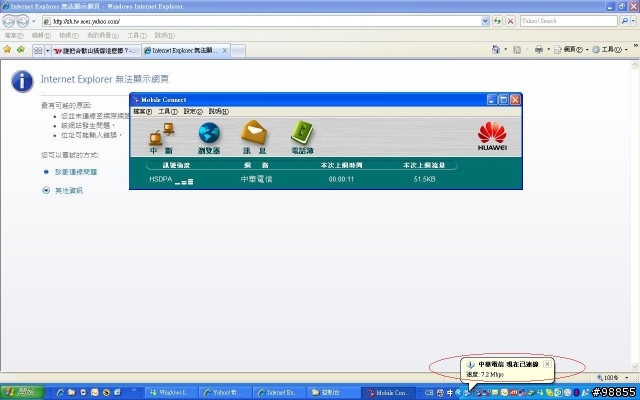Expand the Home button dropdown arrow
Image resolution: width=640 pixels, height=400 pixels.
(505, 50)
